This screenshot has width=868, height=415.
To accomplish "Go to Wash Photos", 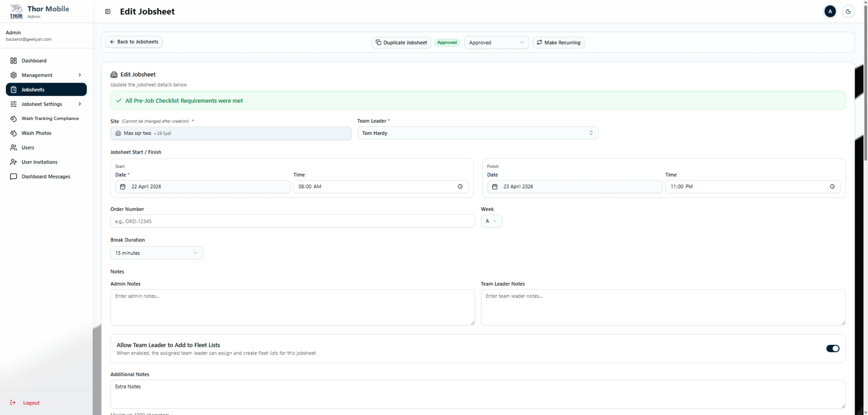I will (x=46, y=133).
